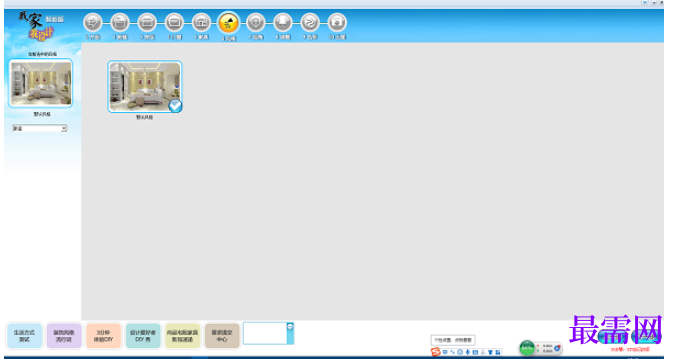The height and width of the screenshot is (361, 681).
Task: Open brown requirement submission center tab
Action: point(222,336)
